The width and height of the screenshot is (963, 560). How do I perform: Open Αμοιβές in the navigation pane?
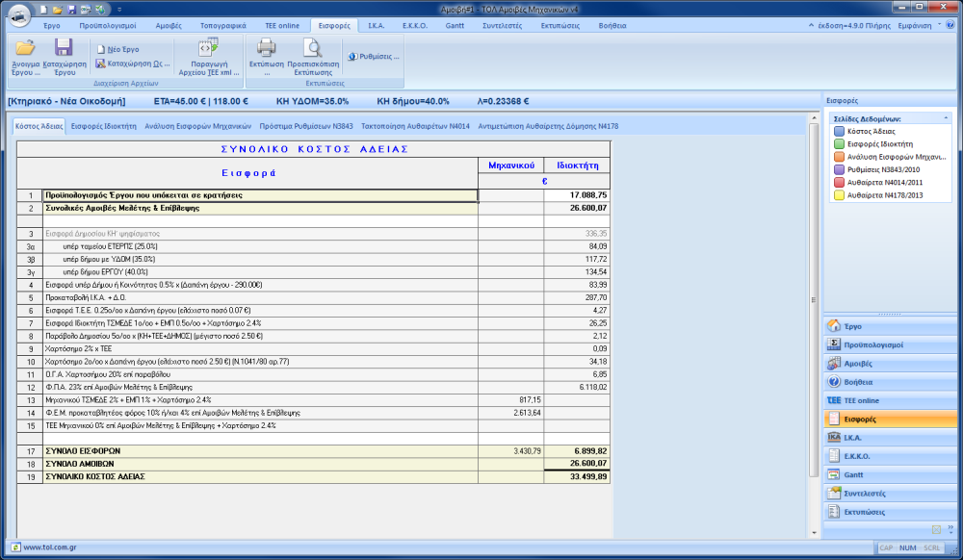[890, 363]
